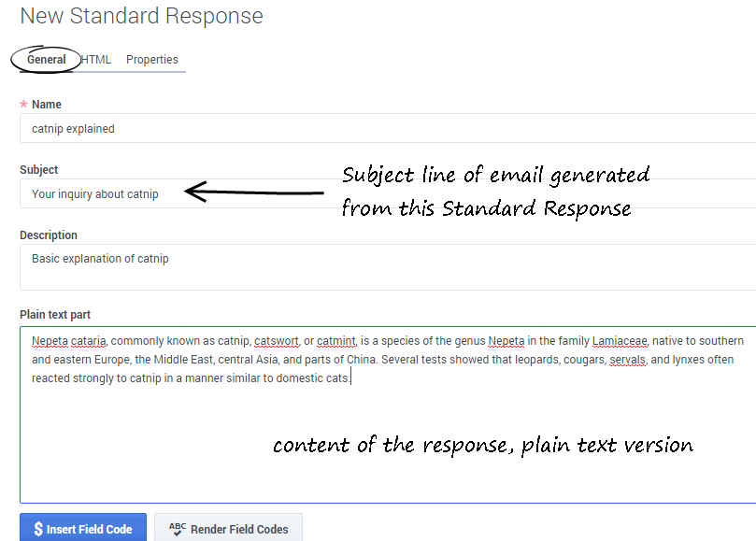This screenshot has width=756, height=541.
Task: Switch to the General tab
Action: 46,60
